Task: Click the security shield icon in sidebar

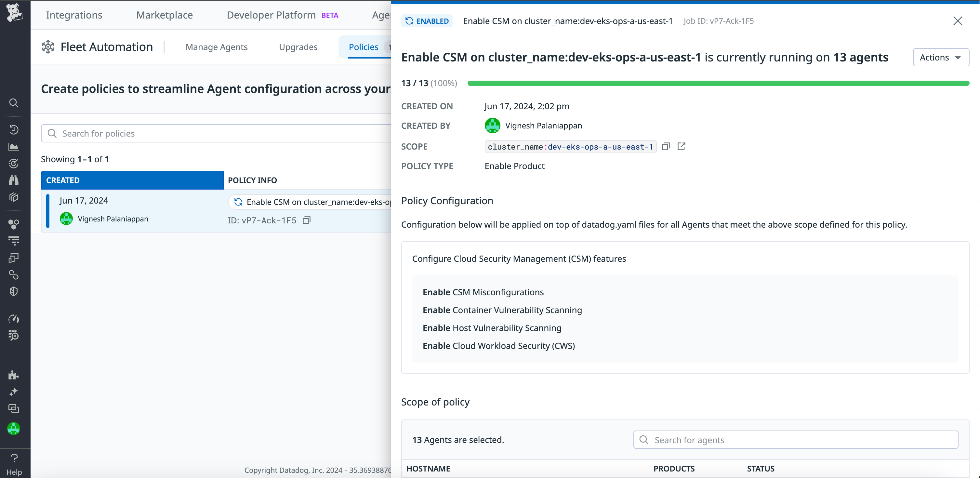Action: [x=14, y=292]
